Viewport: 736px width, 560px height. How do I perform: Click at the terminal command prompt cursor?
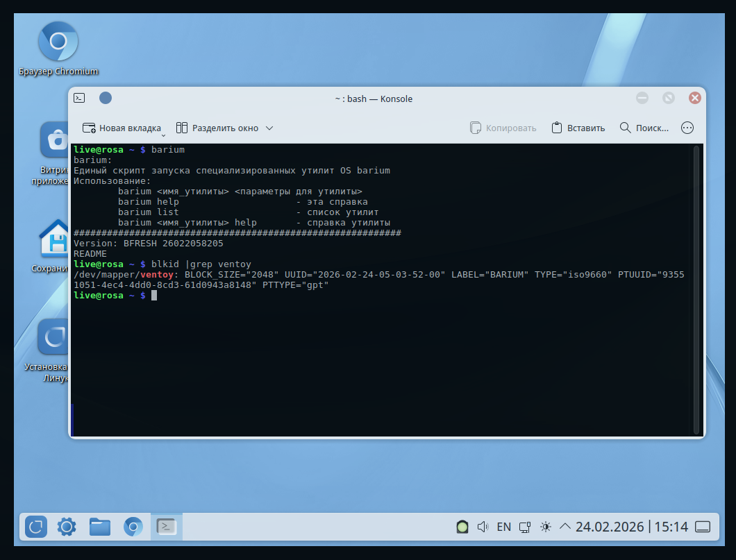click(x=154, y=296)
